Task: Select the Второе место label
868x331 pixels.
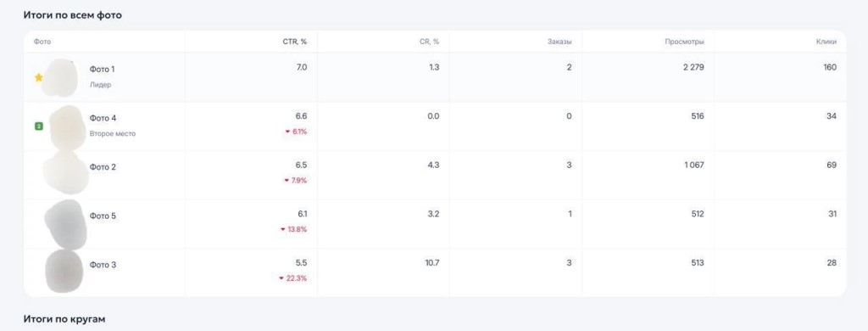Action: tap(113, 133)
